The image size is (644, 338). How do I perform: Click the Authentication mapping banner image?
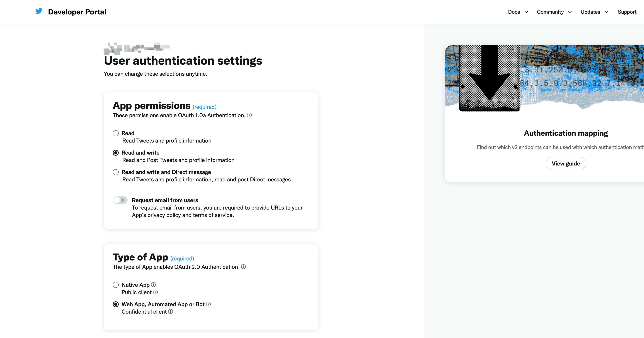pyautogui.click(x=544, y=78)
